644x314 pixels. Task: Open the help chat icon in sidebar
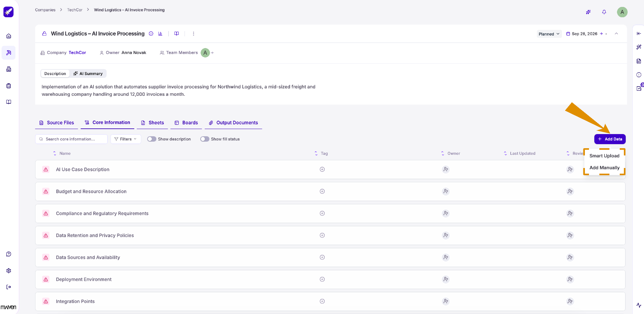(9, 254)
